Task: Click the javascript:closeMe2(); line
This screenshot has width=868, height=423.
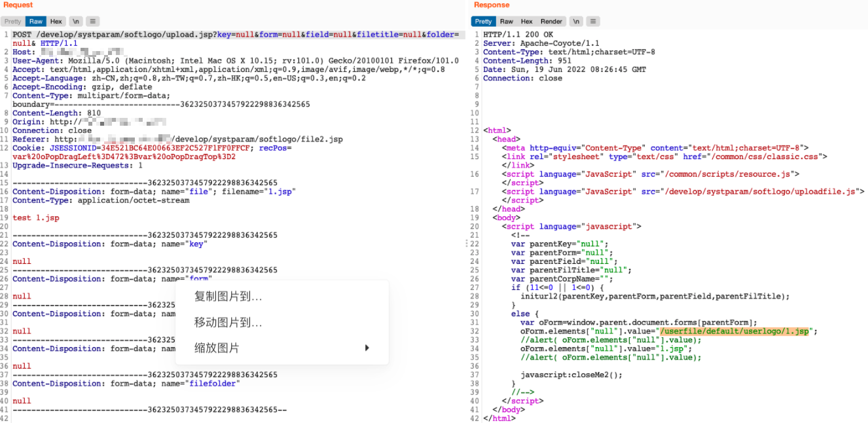Action: [x=571, y=375]
